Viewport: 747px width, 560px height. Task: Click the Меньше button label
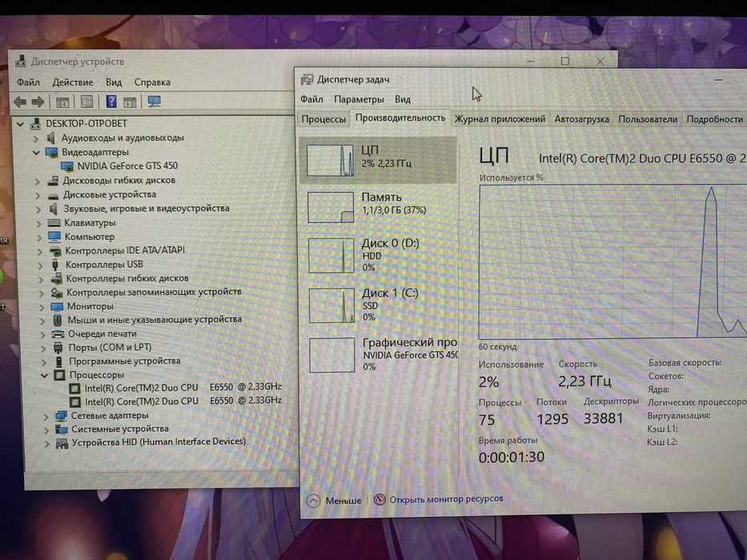pyautogui.click(x=343, y=501)
